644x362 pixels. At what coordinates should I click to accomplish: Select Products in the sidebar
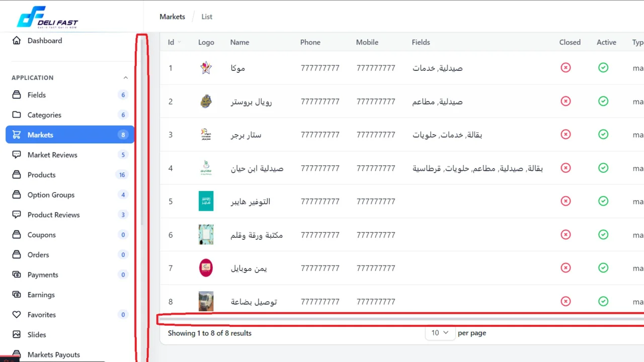point(17,174)
